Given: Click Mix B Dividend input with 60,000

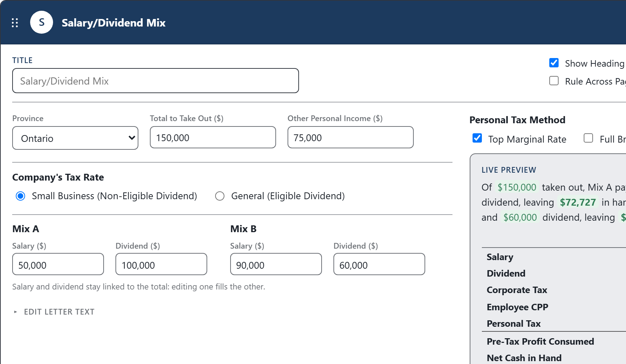Looking at the screenshot, I should tap(379, 264).
